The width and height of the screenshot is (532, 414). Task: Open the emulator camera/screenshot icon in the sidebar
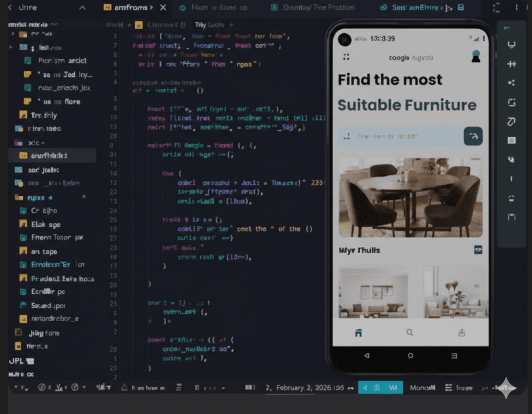point(511,140)
